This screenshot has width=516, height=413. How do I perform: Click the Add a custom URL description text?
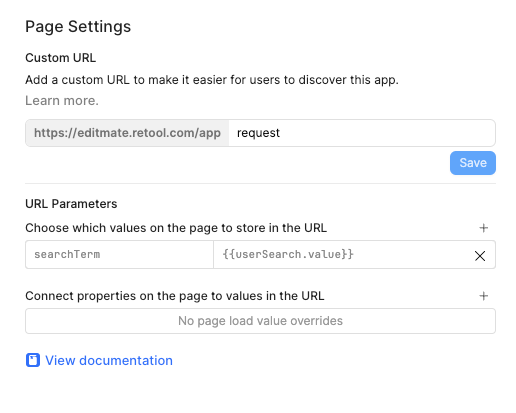212,80
